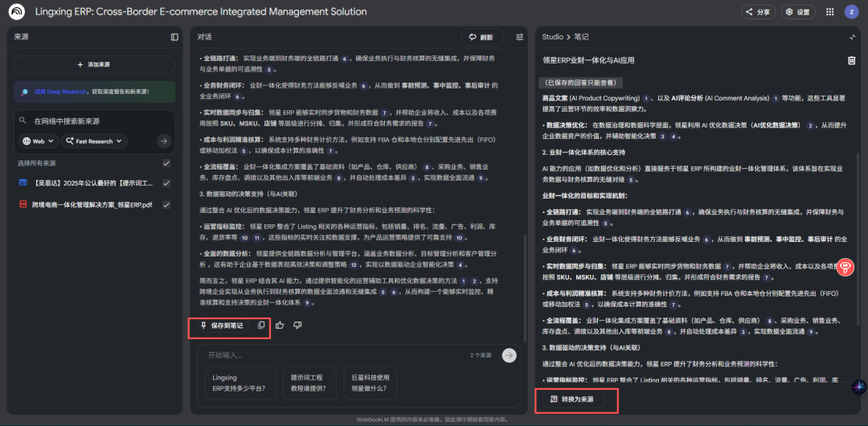
Task: Open the Web source type dropdown
Action: pos(39,141)
